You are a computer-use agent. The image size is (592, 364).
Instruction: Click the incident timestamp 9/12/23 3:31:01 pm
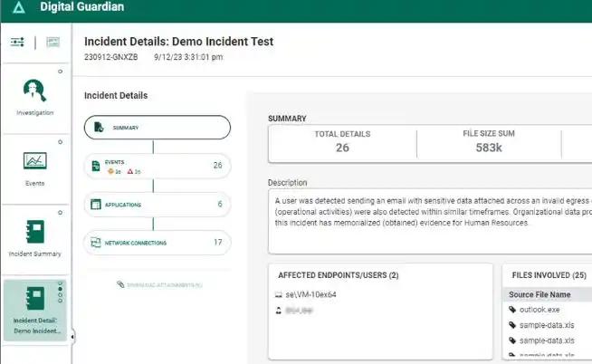[x=188, y=57]
